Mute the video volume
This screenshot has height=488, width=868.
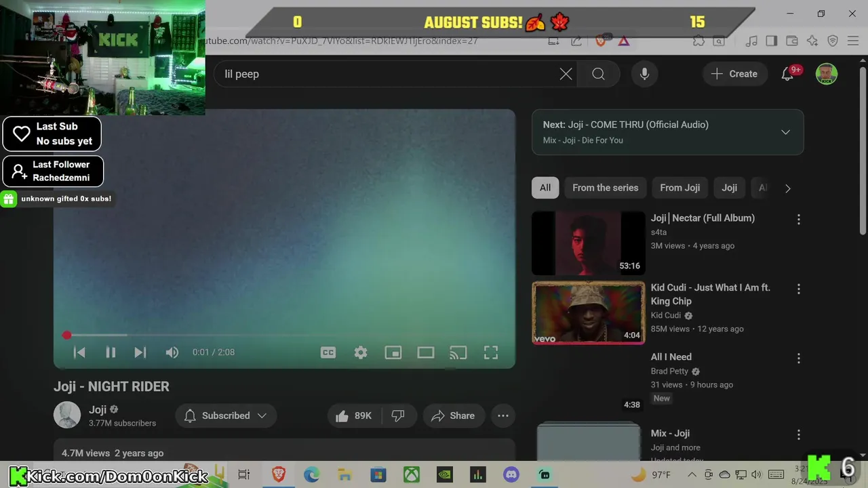172,352
